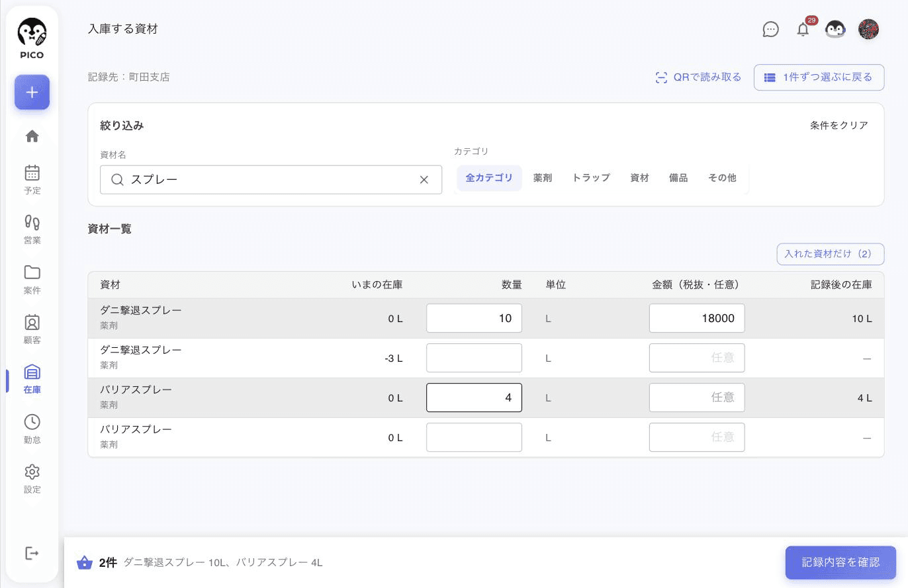Click 条件をクリア to reset filters
The image size is (908, 588).
(x=839, y=126)
